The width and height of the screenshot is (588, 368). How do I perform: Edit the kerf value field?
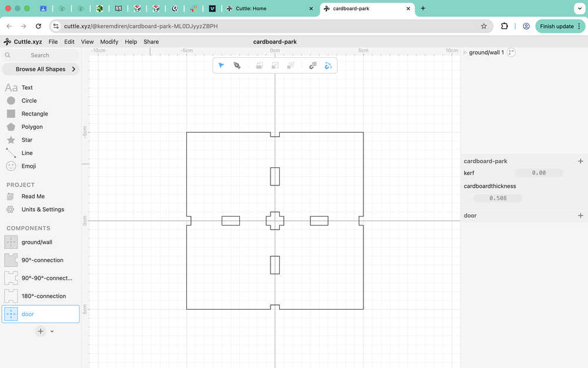tap(539, 173)
